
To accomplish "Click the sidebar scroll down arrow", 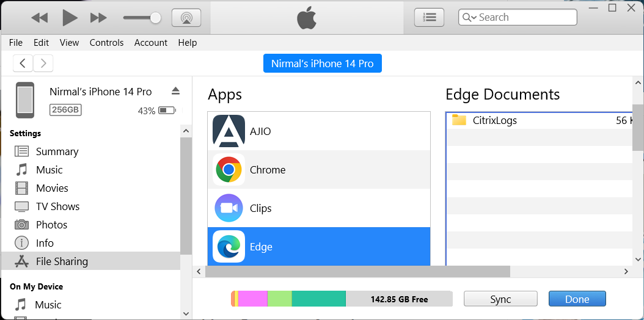I will [x=186, y=313].
